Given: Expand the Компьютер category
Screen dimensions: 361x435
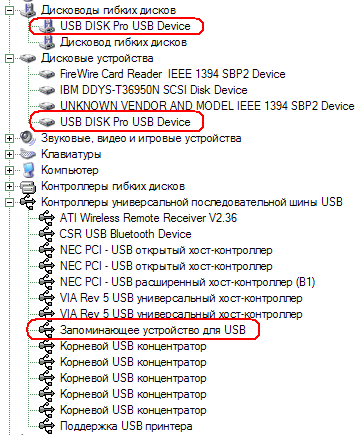Looking at the screenshot, I should click(x=9, y=170).
